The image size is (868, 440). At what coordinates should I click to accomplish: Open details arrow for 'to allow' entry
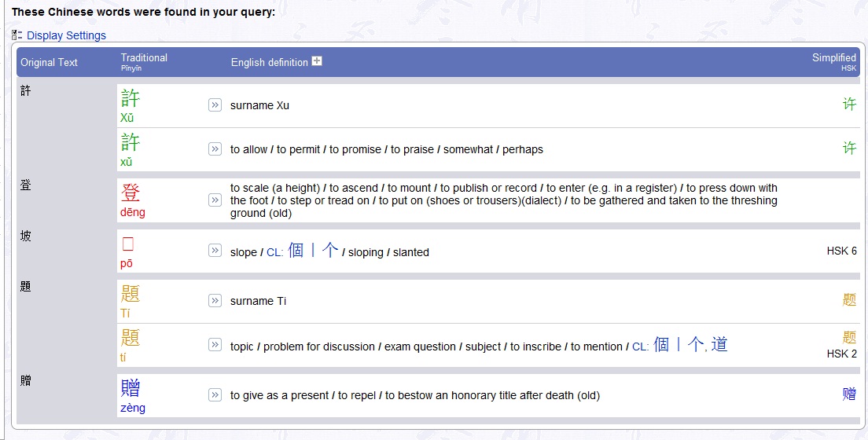[x=215, y=149]
